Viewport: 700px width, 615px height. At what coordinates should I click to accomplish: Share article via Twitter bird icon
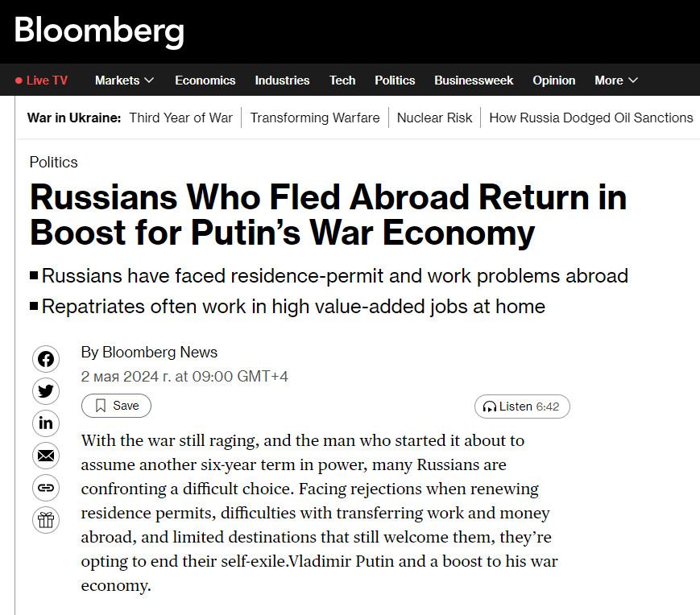[x=46, y=391]
